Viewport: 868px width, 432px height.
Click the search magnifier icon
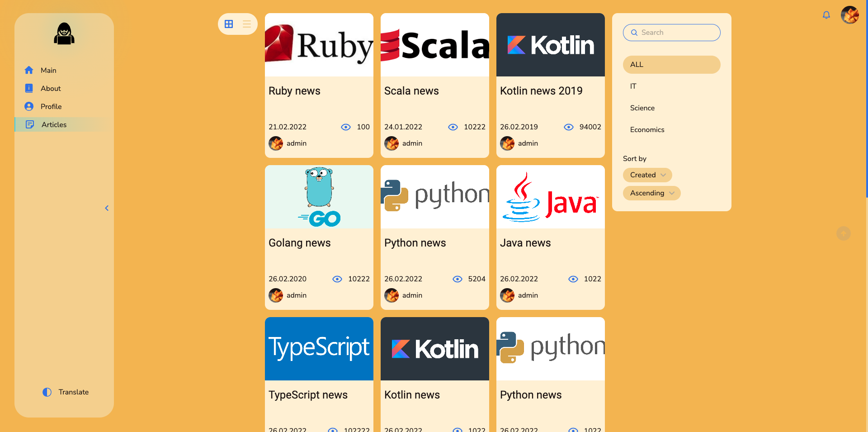(634, 33)
